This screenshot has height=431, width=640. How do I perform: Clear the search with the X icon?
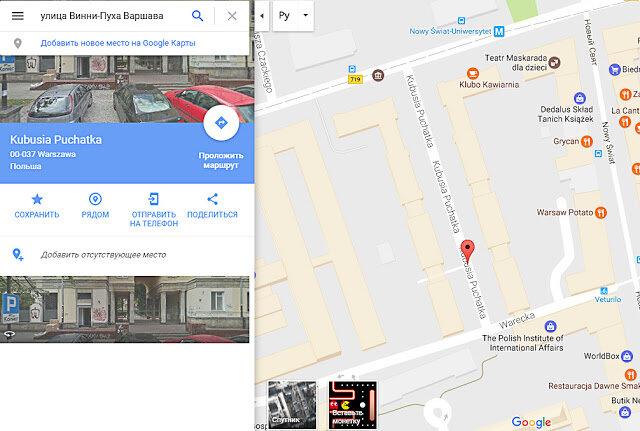tap(232, 16)
